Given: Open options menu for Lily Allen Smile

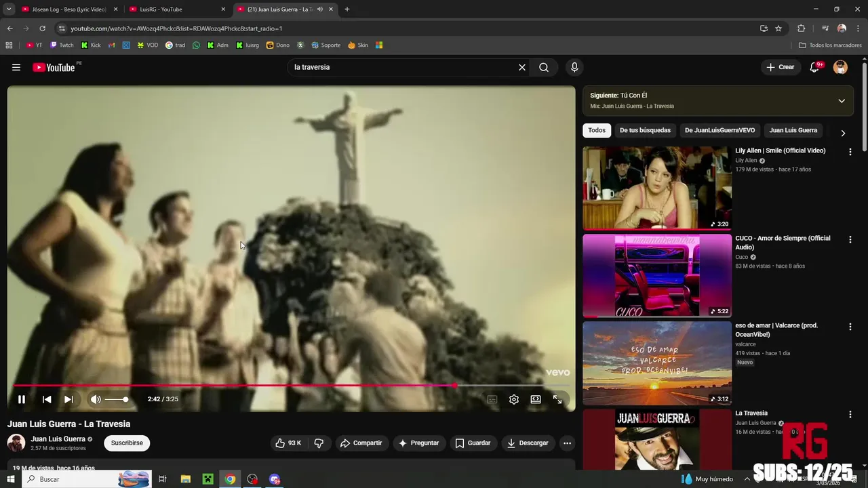Looking at the screenshot, I should click(x=850, y=152).
